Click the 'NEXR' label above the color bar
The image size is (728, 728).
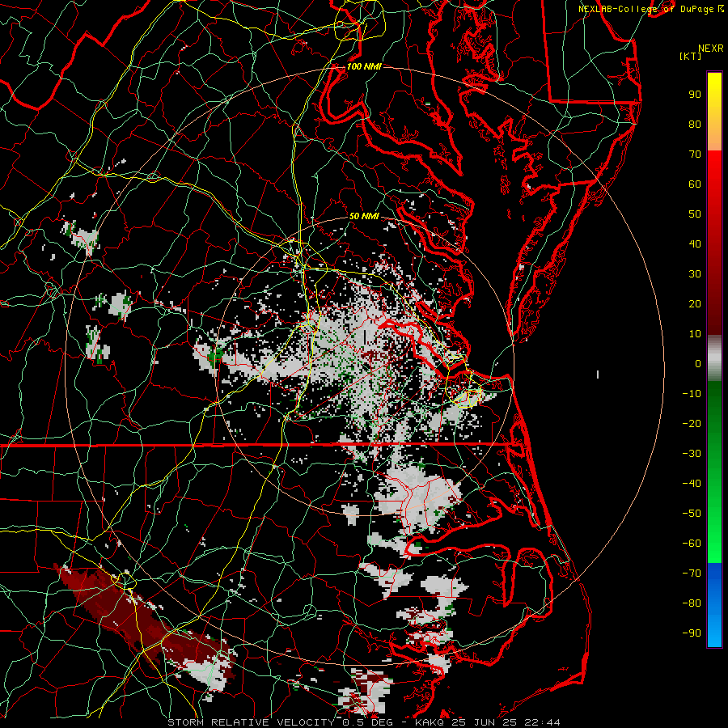pos(711,49)
